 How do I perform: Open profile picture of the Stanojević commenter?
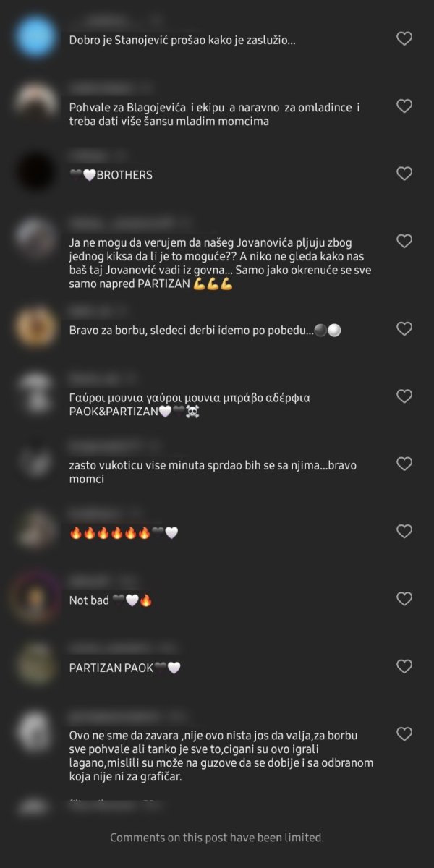(35, 36)
